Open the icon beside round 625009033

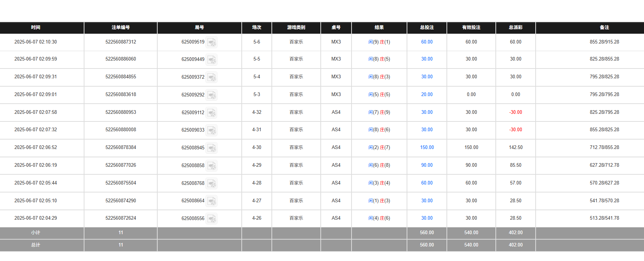click(212, 130)
